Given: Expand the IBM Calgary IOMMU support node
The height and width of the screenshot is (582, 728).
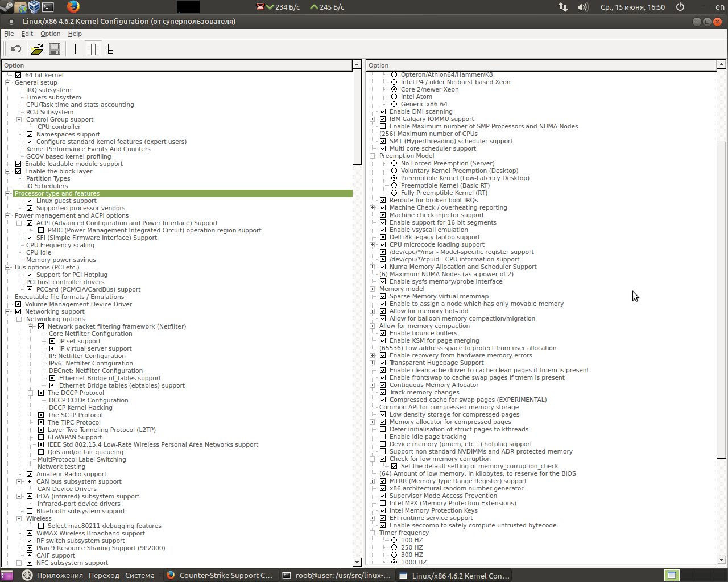Looking at the screenshot, I should pos(373,119).
